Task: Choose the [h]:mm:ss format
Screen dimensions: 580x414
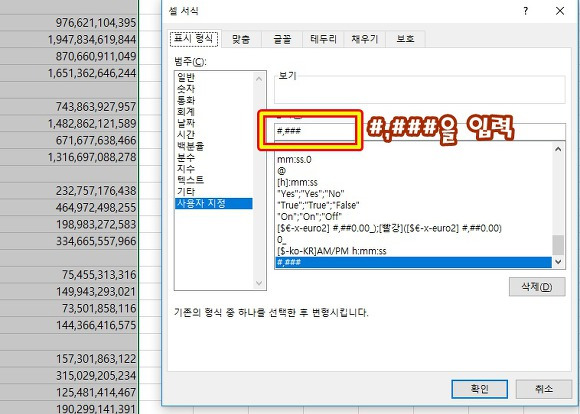Action: [x=414, y=182]
